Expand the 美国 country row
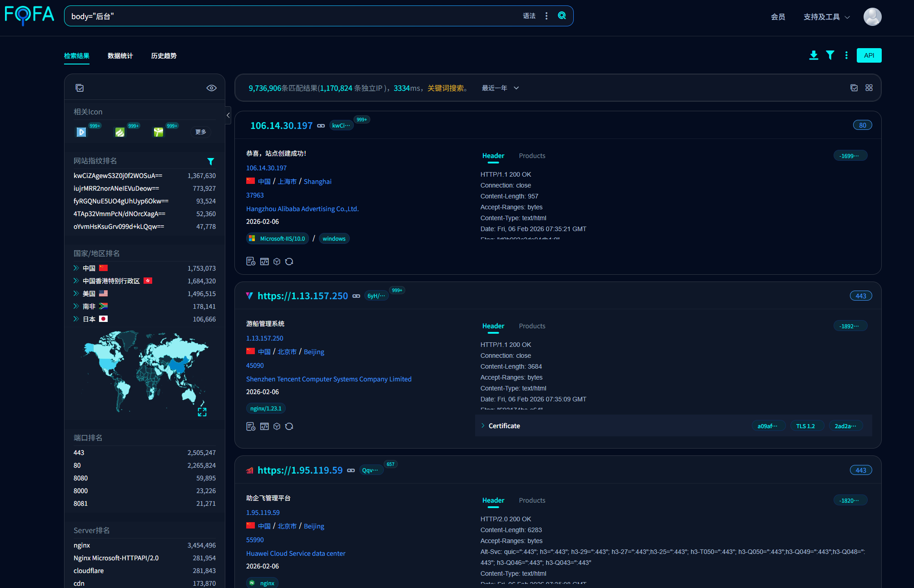 (x=76, y=293)
